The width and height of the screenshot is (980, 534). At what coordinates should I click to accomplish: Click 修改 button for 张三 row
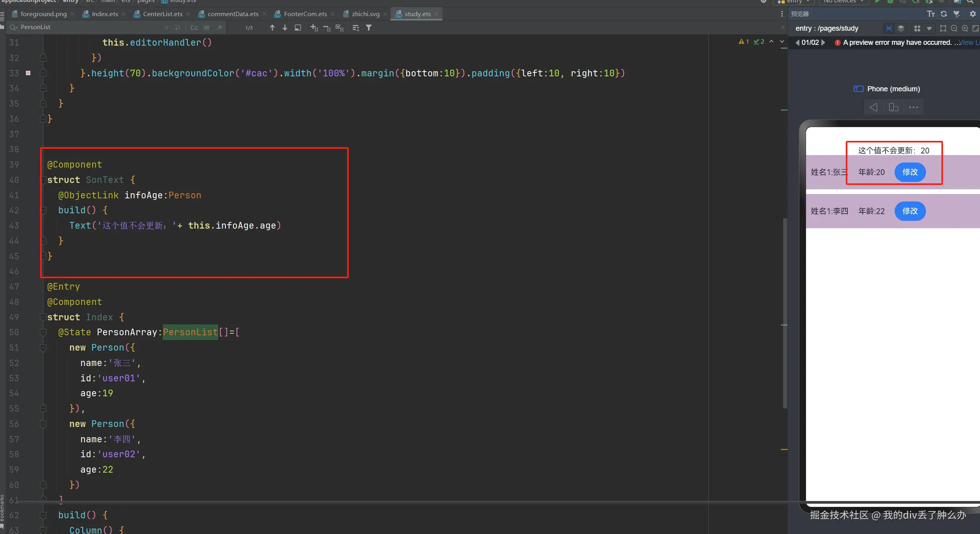(910, 172)
